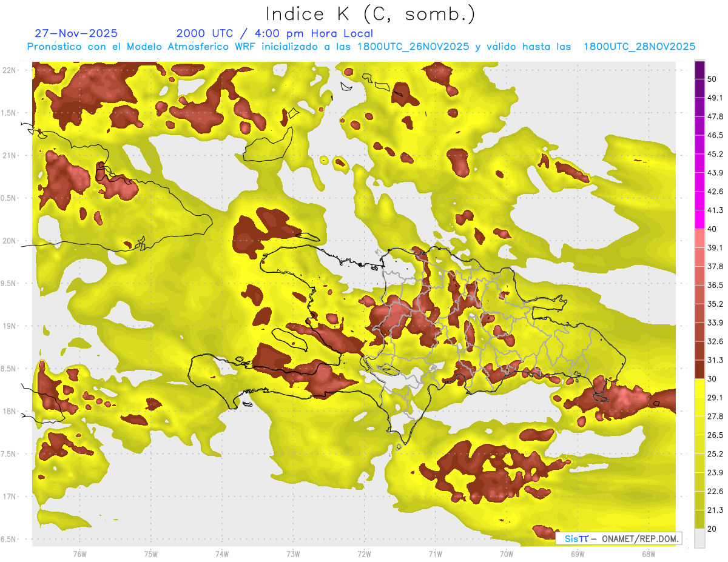
Task: Click the '23.9' legend value
Action: 715,473
